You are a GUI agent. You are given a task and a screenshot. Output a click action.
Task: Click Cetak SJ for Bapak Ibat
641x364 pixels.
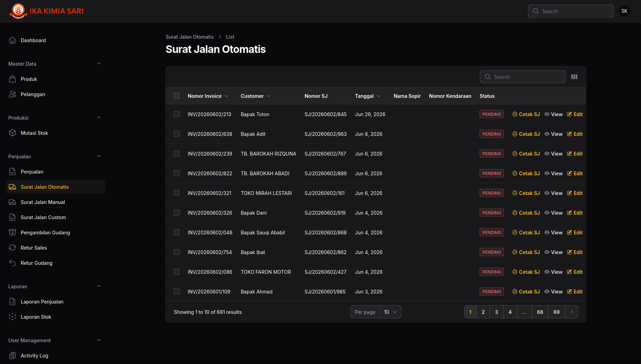point(526,252)
